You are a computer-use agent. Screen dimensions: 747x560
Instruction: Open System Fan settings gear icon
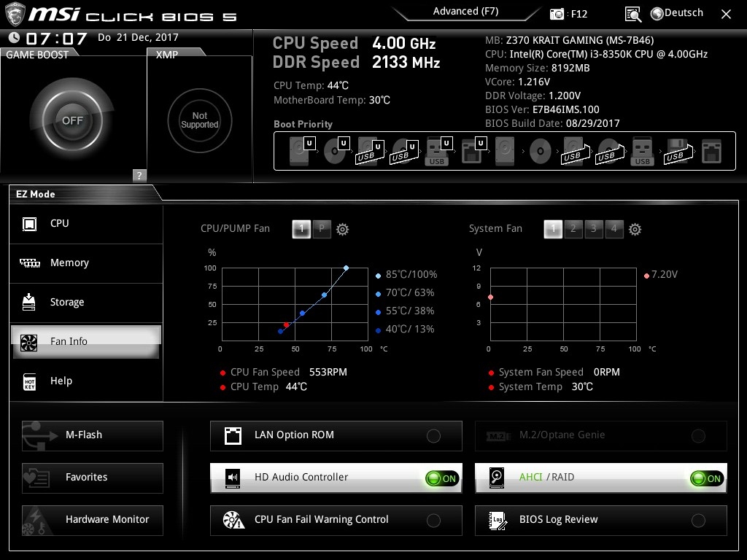635,229
